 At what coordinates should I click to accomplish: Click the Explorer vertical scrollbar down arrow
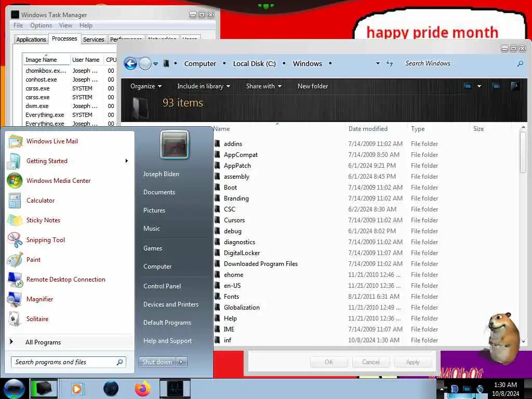pos(523,342)
